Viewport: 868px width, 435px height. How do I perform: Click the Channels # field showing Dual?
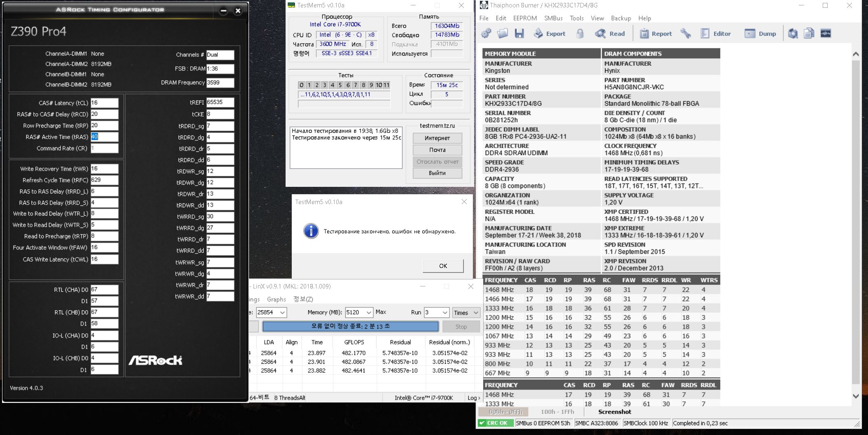(220, 55)
